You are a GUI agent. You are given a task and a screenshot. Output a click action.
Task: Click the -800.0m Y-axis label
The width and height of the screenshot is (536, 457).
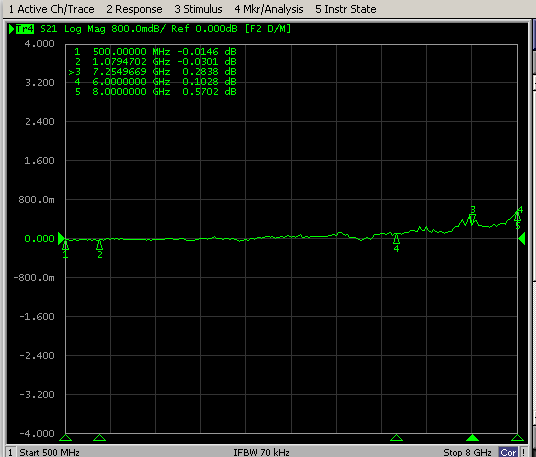pyautogui.click(x=34, y=278)
